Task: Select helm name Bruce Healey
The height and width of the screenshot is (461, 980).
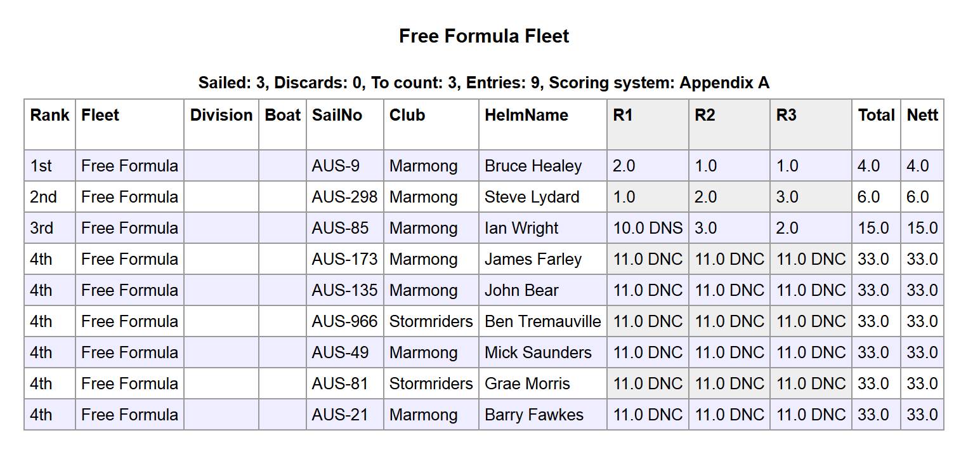Action: [x=533, y=166]
